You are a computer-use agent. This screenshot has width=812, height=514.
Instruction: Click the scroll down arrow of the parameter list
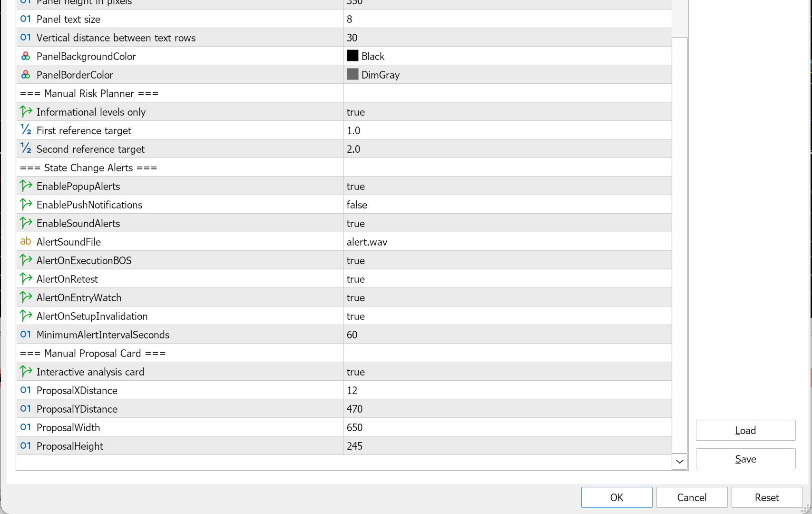[x=680, y=461]
